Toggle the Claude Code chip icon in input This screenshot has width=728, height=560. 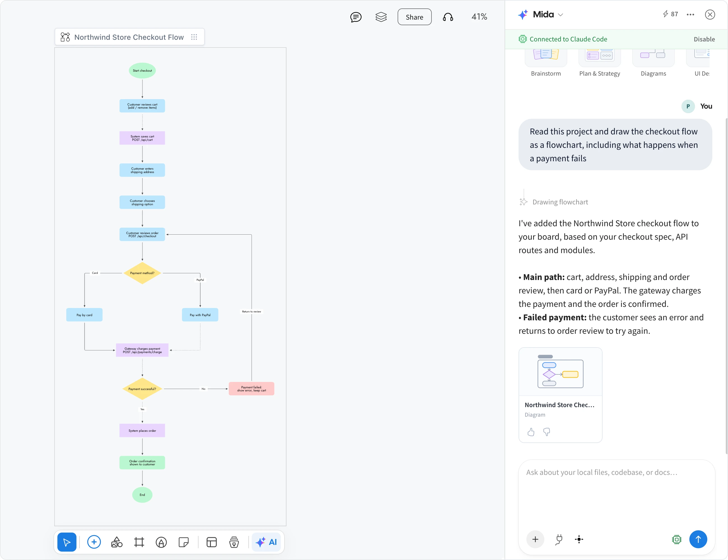coord(677,539)
